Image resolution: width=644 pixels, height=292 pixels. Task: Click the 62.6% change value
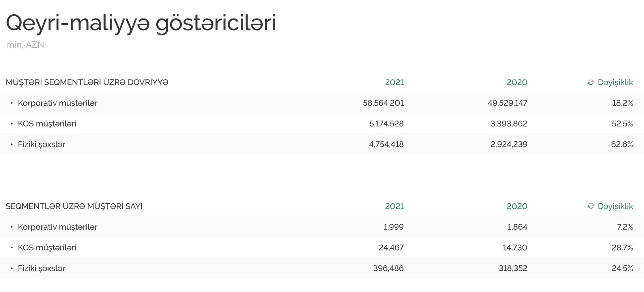(x=622, y=144)
